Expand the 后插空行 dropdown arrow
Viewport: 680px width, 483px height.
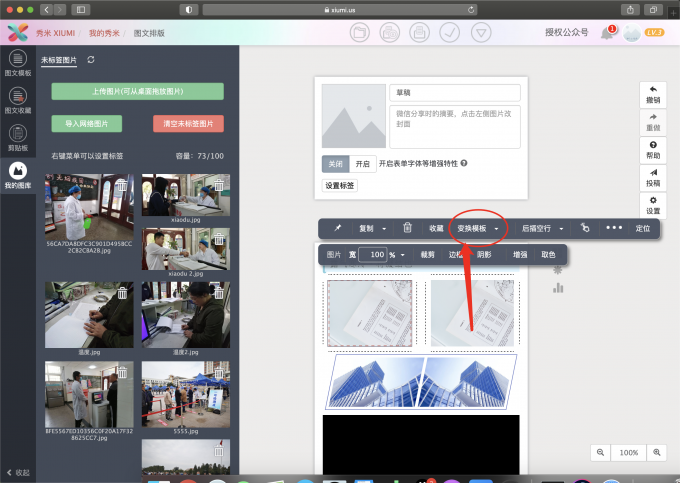[561, 228]
